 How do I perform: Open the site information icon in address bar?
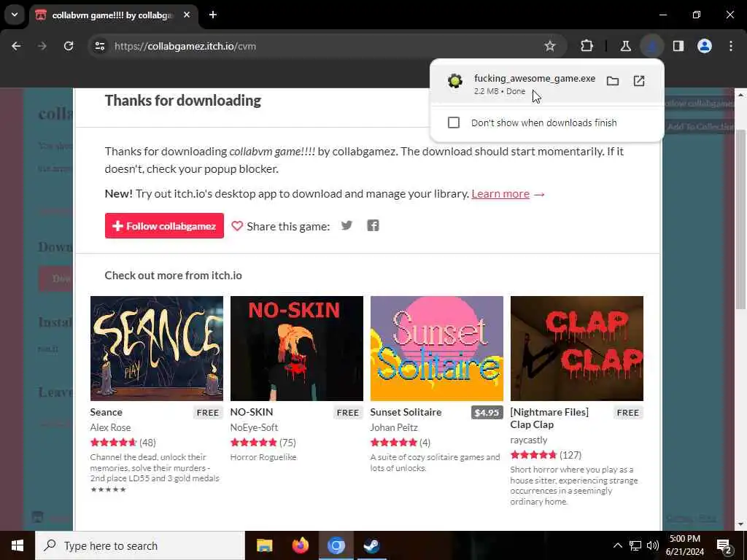(99, 46)
